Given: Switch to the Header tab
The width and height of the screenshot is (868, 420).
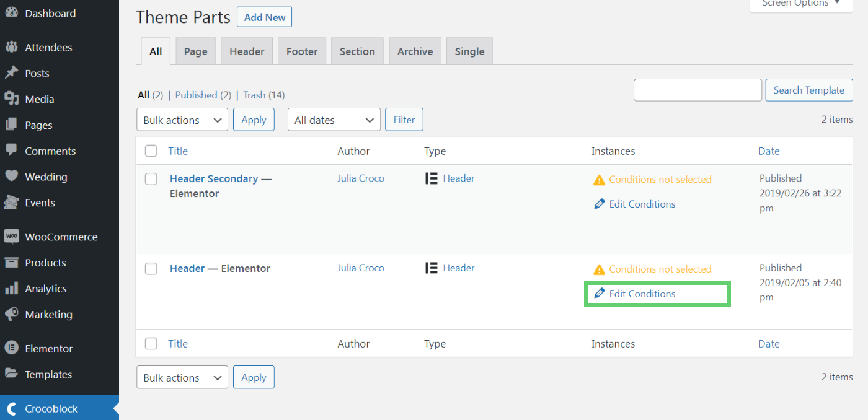Looking at the screenshot, I should coord(247,51).
